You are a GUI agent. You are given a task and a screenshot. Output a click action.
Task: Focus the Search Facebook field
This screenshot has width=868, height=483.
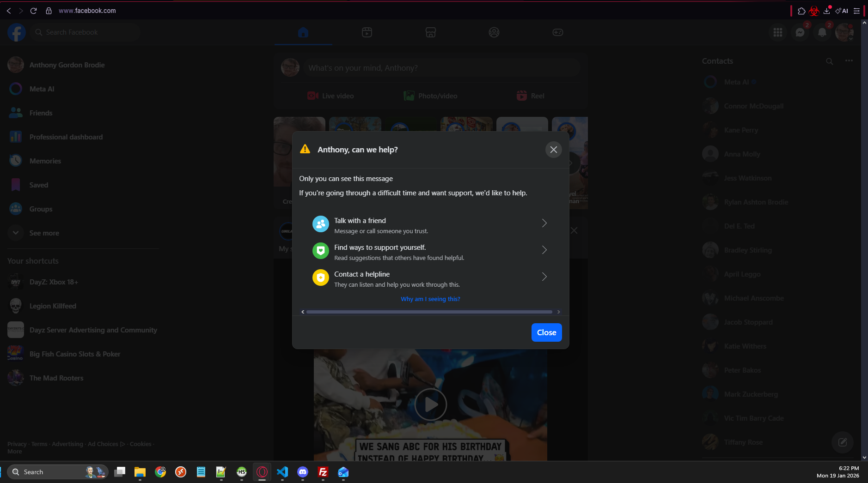86,32
